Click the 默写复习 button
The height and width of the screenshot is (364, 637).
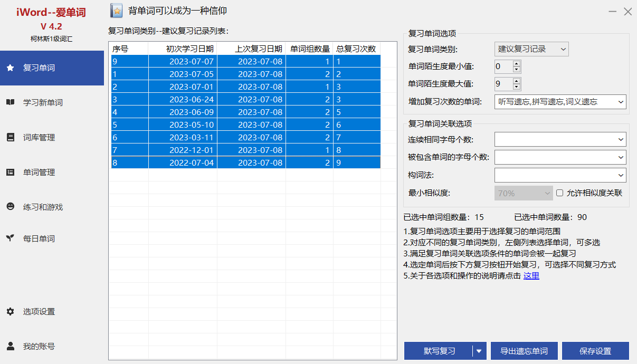point(439,351)
